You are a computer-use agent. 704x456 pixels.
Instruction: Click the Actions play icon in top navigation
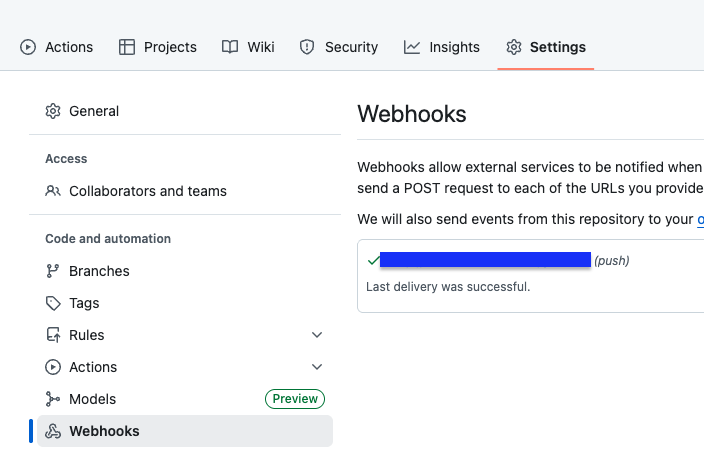(x=28, y=47)
